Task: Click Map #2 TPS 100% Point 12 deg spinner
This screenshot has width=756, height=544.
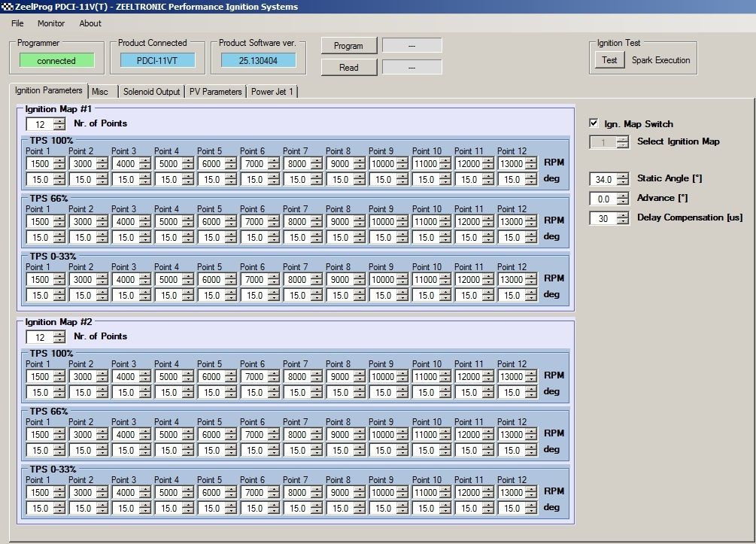Action: click(x=531, y=393)
